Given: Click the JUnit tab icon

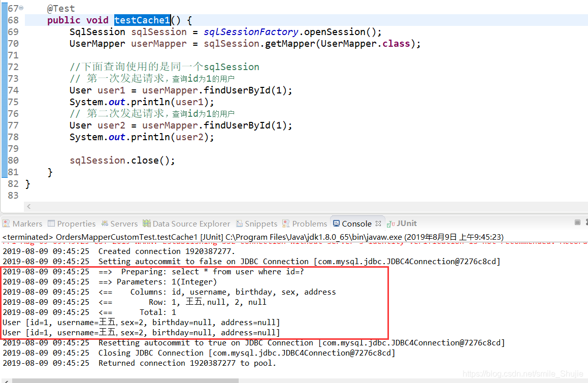Looking at the screenshot, I should [391, 224].
